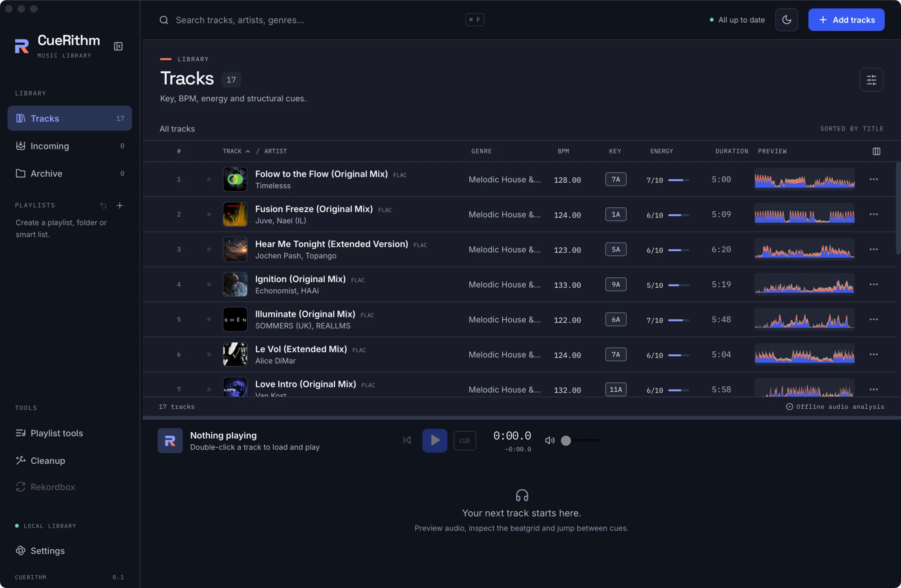Add a new playlist with plus icon

pos(120,205)
